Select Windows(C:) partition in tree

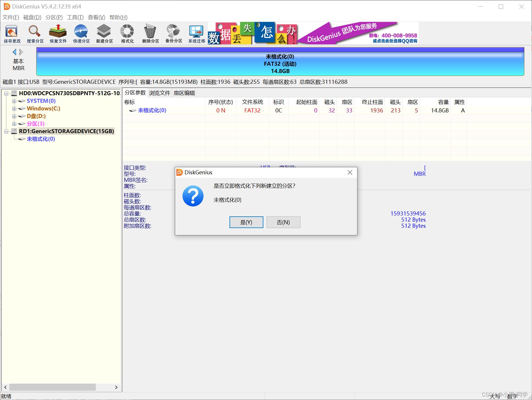point(44,108)
